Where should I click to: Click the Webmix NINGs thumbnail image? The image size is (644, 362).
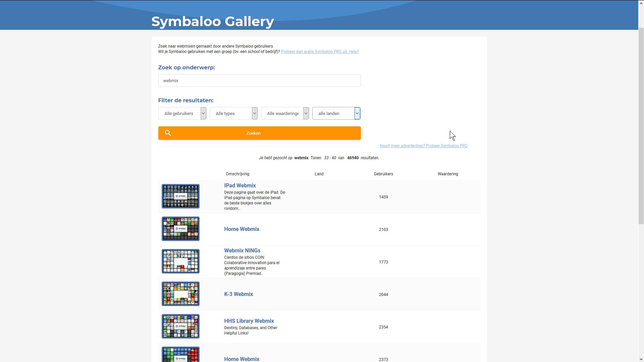(180, 261)
